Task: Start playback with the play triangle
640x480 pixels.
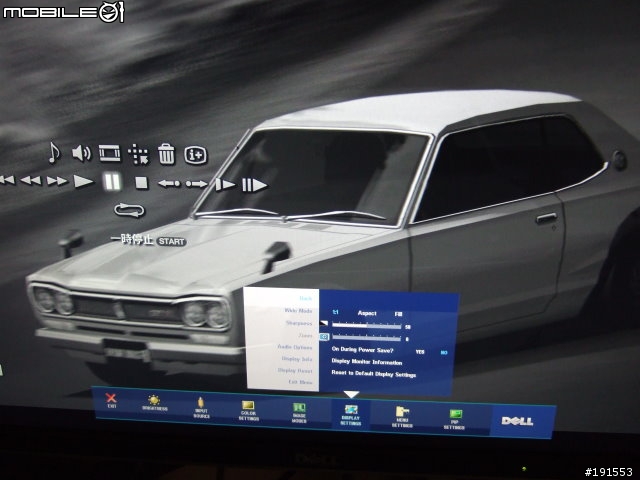Action: (83, 181)
